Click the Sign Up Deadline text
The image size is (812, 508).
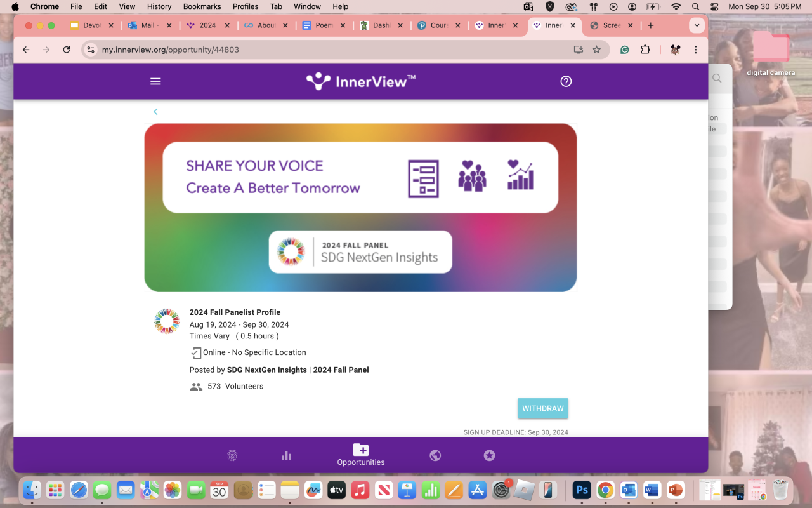(x=516, y=432)
